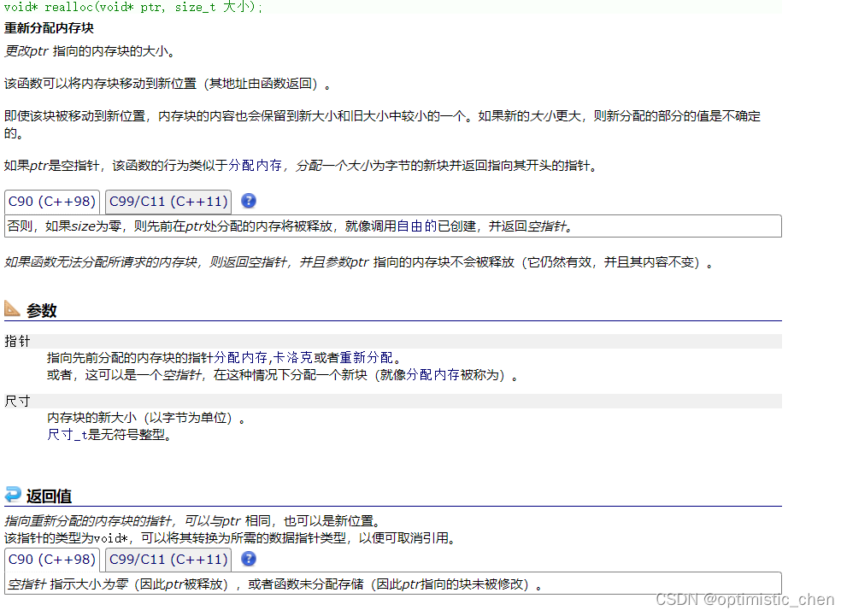Select the C90 (C++98) tab under 返回值
This screenshot has width=847, height=616.
coord(52,560)
